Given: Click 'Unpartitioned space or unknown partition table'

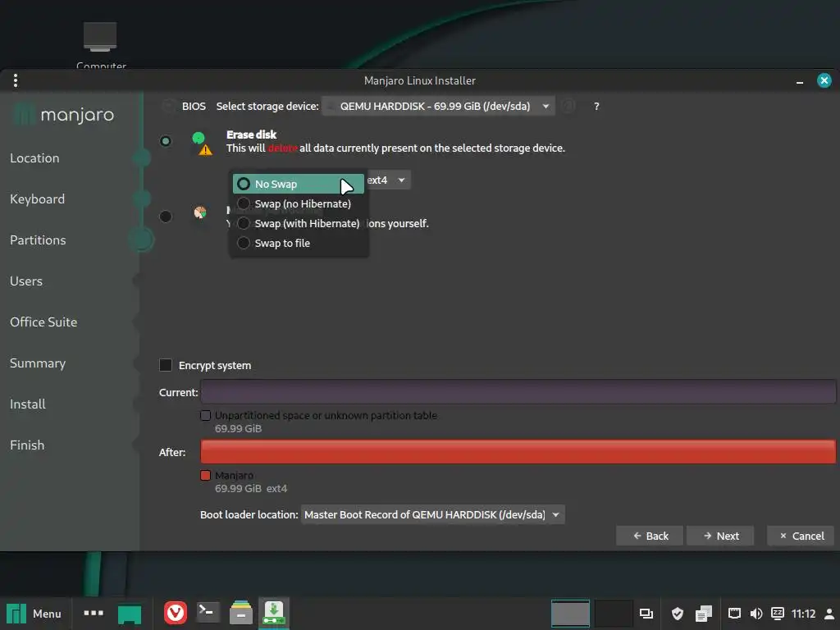Looking at the screenshot, I should (326, 415).
